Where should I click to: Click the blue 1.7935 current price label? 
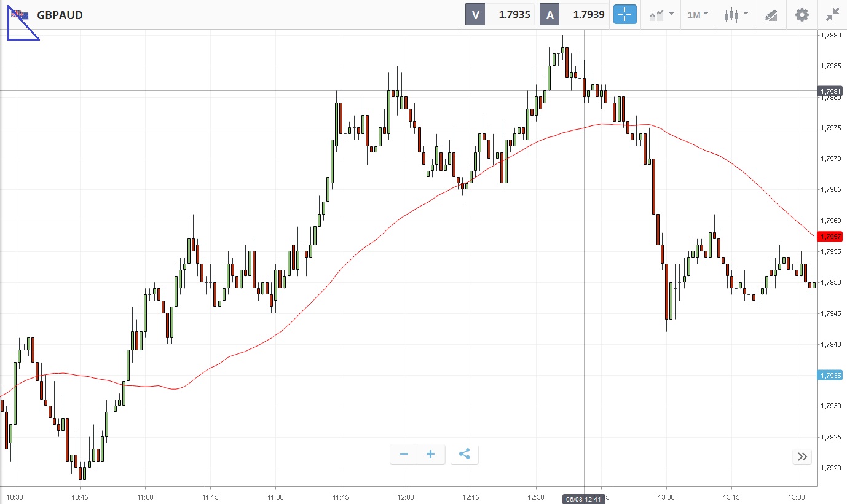pos(830,376)
